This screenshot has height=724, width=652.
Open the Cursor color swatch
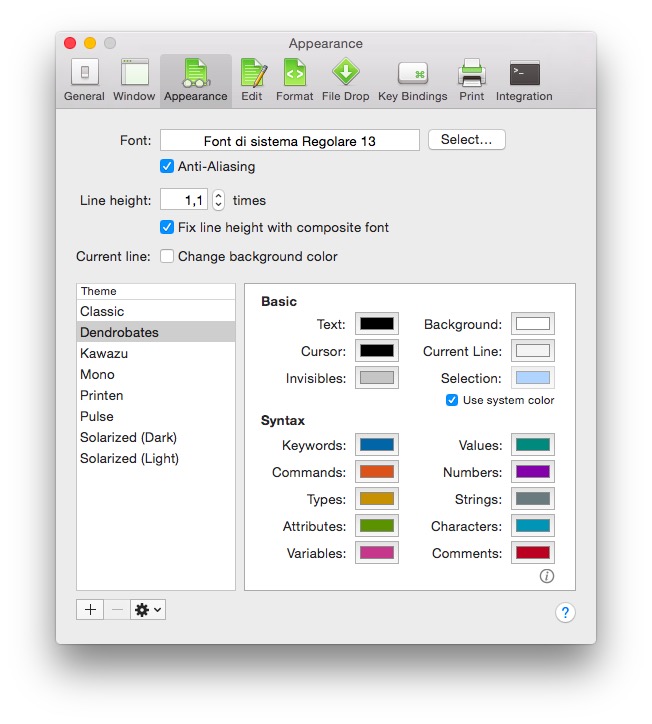point(377,351)
